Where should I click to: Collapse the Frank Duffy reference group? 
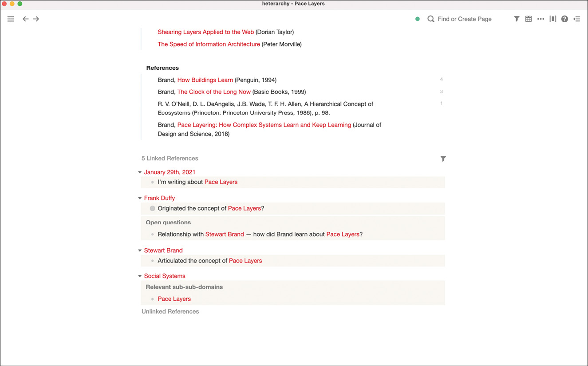140,199
